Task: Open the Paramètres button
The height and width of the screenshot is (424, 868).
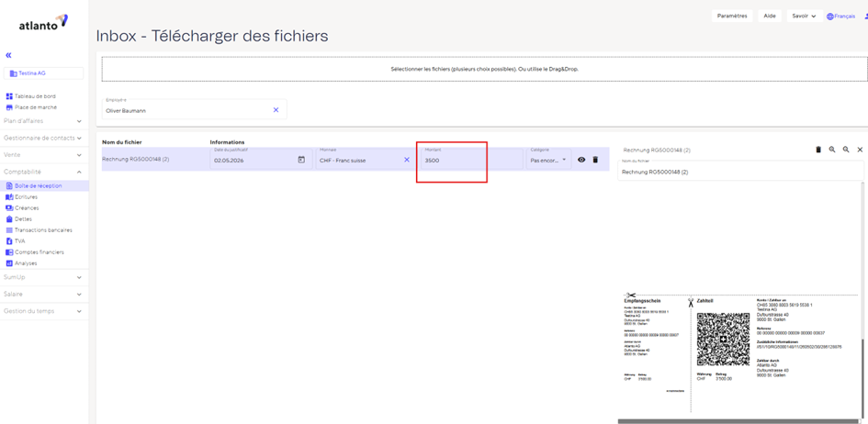Action: [x=732, y=16]
